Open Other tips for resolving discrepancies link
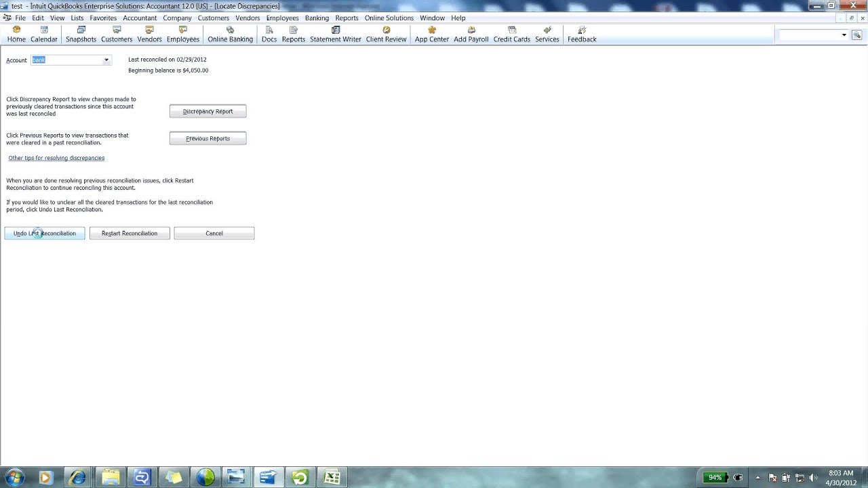The image size is (868, 488). point(56,158)
